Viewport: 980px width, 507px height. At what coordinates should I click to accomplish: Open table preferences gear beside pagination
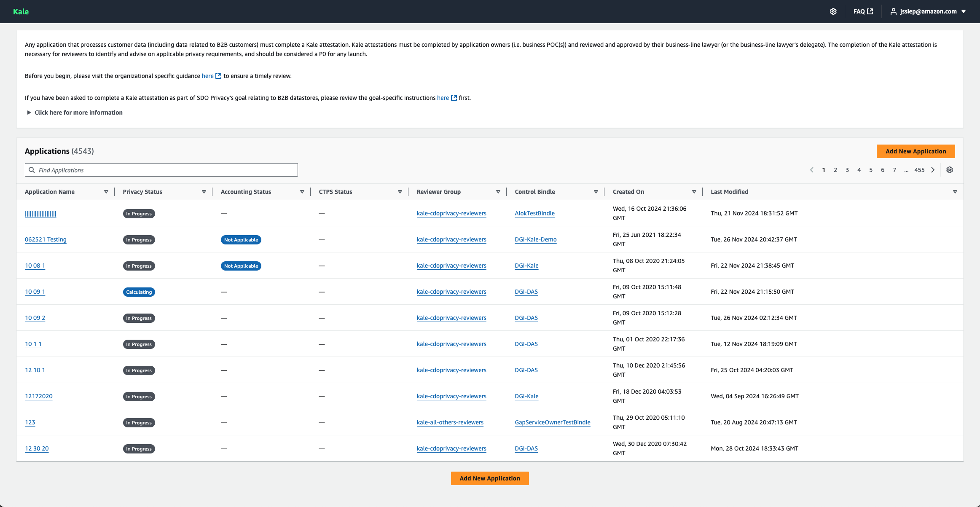949,170
